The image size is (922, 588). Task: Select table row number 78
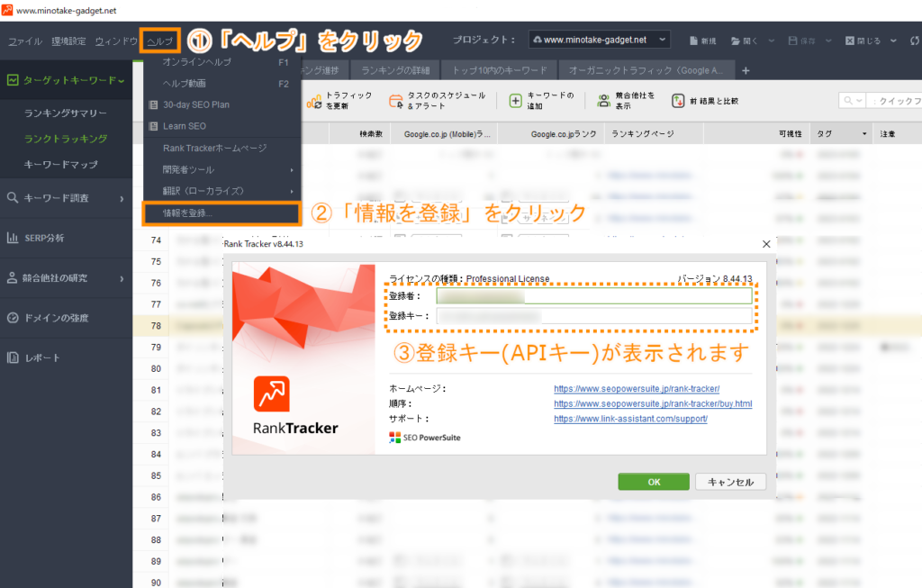[x=156, y=326]
